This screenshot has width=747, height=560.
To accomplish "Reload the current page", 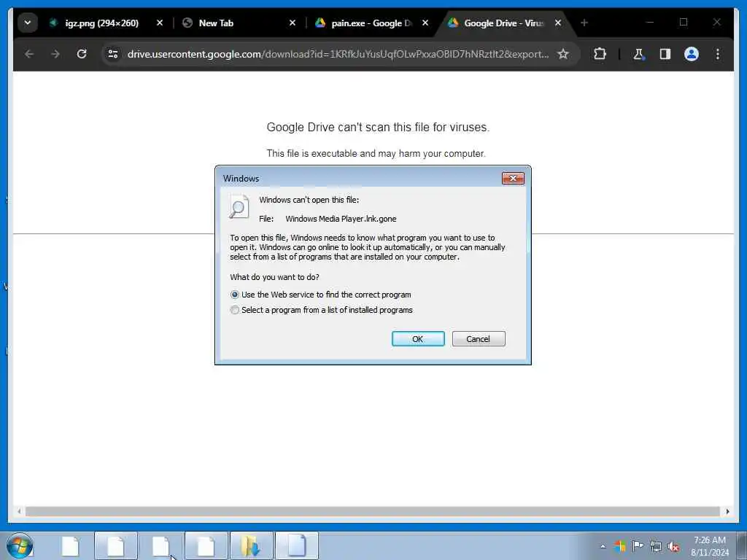I will point(82,54).
